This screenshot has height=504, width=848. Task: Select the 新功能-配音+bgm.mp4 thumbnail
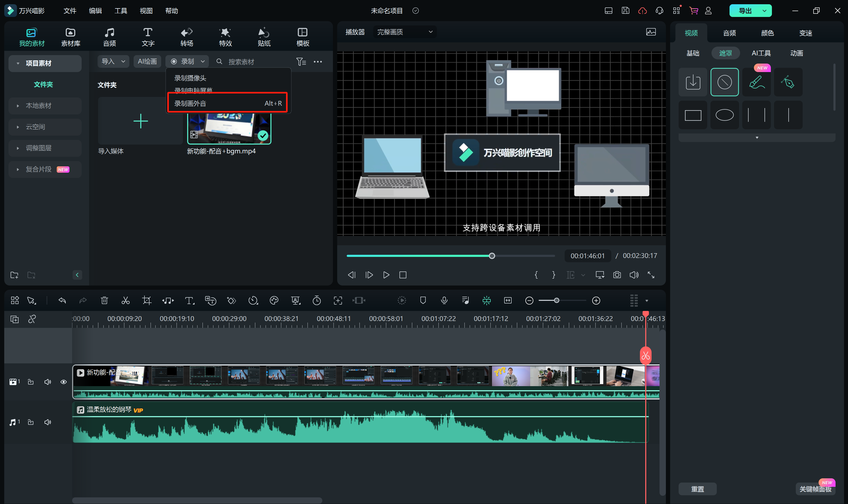(229, 129)
